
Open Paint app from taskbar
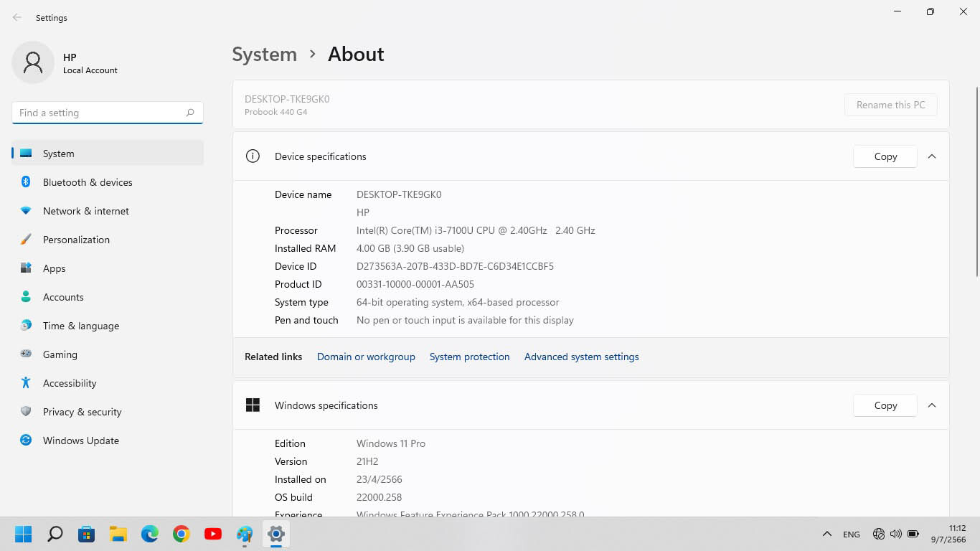pos(245,534)
